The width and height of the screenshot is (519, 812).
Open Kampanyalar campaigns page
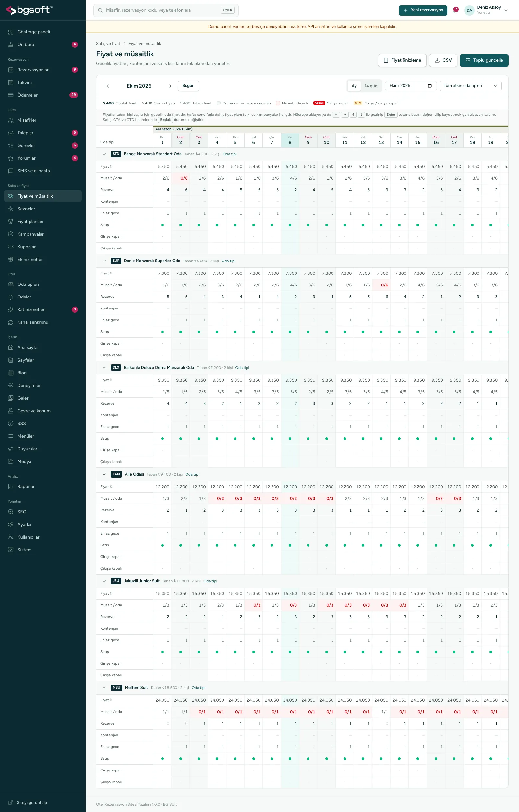click(x=43, y=234)
